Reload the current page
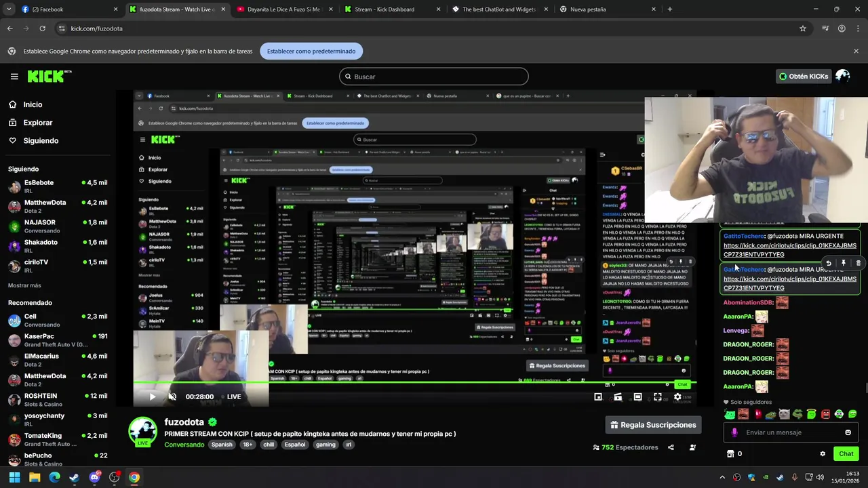This screenshot has width=868, height=488. point(42,28)
